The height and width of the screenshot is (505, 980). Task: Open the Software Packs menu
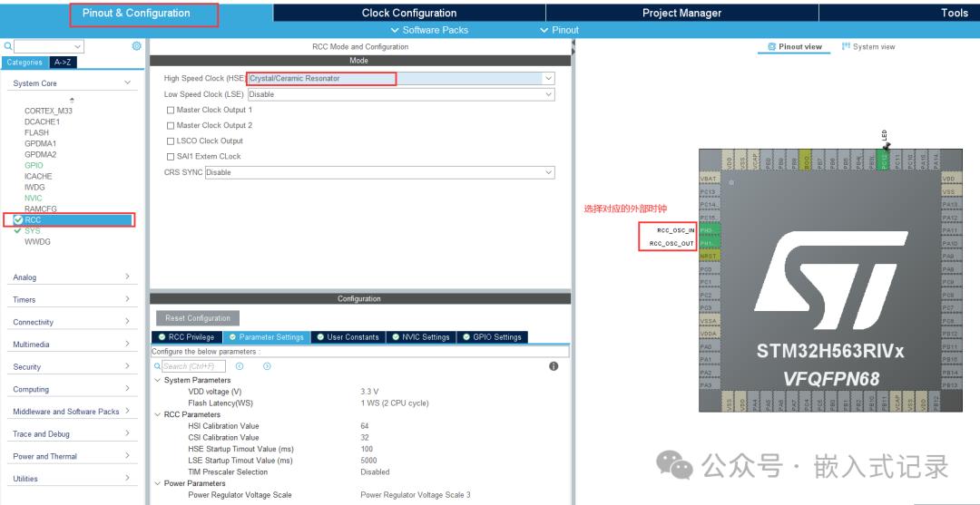[429, 30]
